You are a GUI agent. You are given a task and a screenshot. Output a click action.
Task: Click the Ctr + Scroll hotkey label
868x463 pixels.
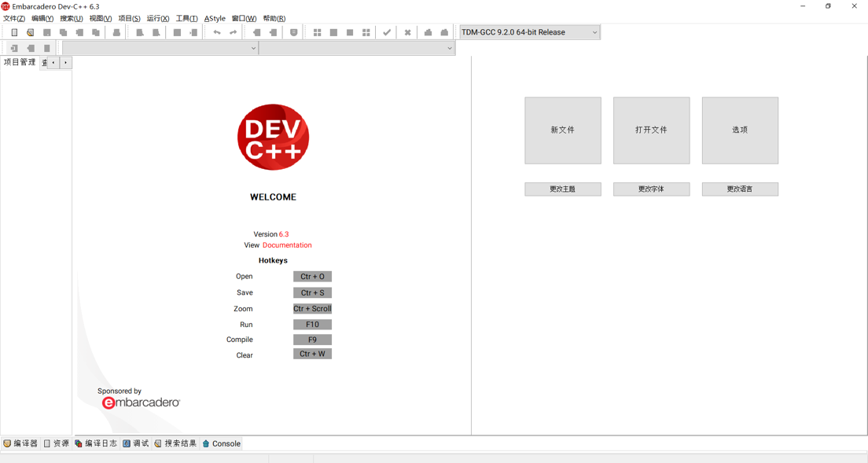click(x=313, y=309)
